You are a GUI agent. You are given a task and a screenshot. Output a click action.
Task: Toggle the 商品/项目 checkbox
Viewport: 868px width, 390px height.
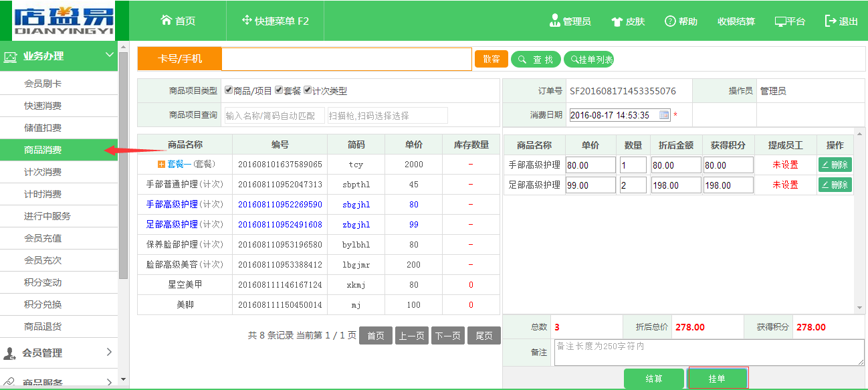(x=229, y=90)
